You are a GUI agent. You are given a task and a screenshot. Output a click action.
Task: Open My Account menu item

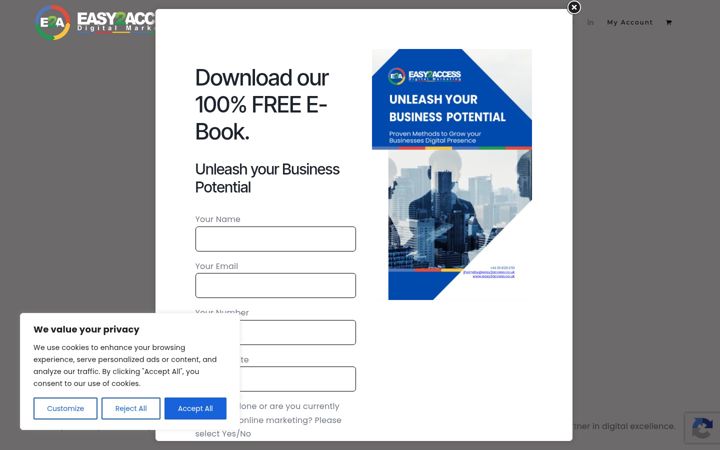click(630, 22)
